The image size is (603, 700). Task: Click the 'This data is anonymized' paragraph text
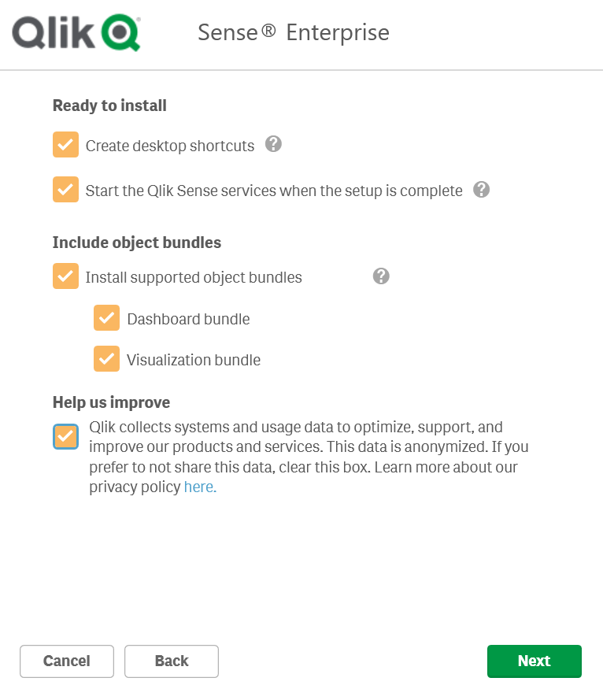pyautogui.click(x=309, y=457)
